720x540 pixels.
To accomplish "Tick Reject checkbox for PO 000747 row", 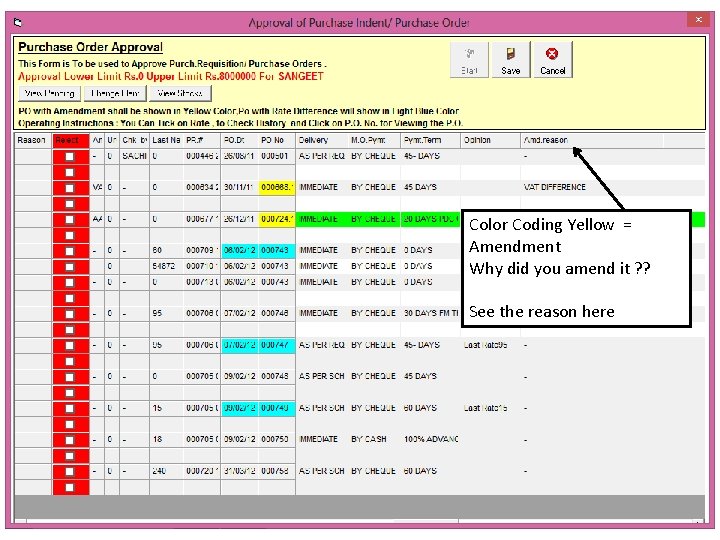I will [69, 345].
